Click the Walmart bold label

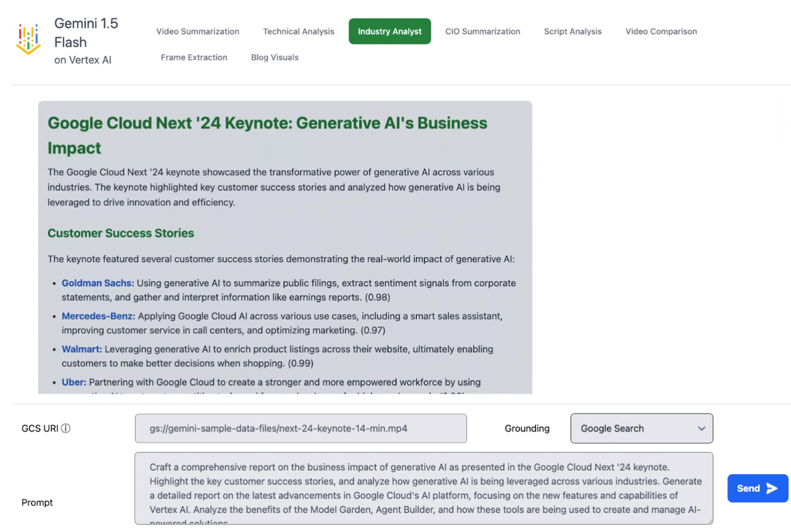tap(82, 349)
